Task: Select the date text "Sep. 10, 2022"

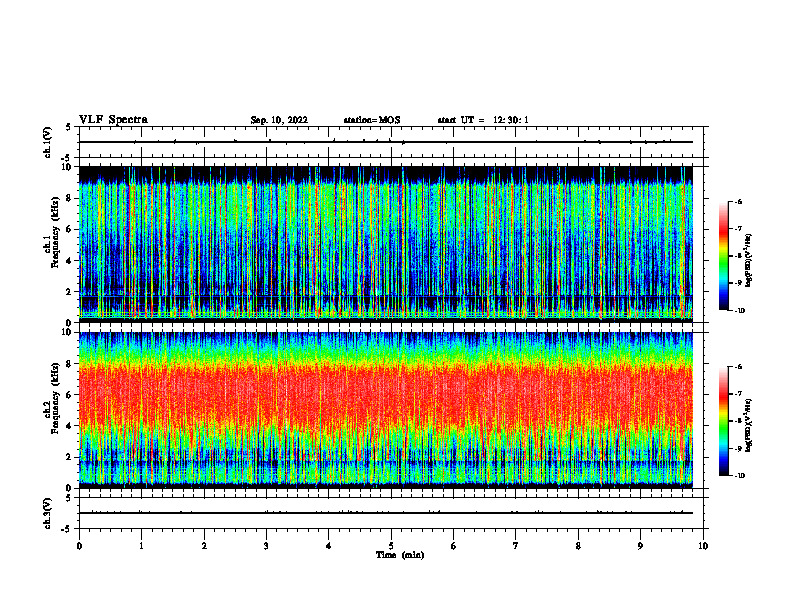Action: click(x=279, y=120)
